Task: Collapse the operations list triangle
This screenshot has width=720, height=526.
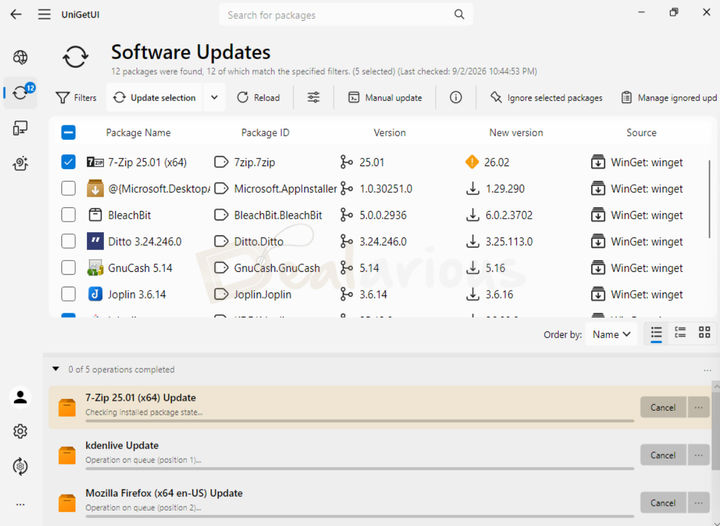Action: point(56,369)
